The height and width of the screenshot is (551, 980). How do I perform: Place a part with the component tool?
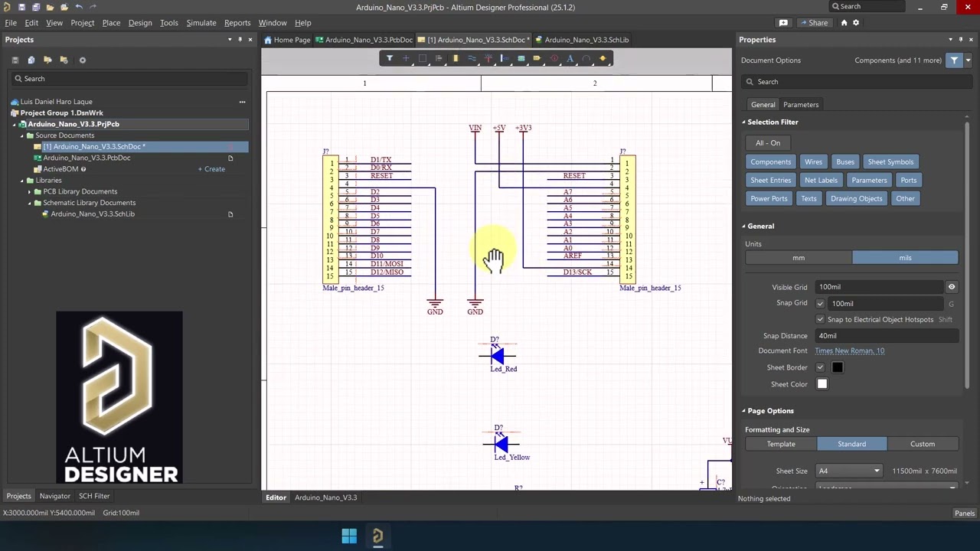pos(456,58)
